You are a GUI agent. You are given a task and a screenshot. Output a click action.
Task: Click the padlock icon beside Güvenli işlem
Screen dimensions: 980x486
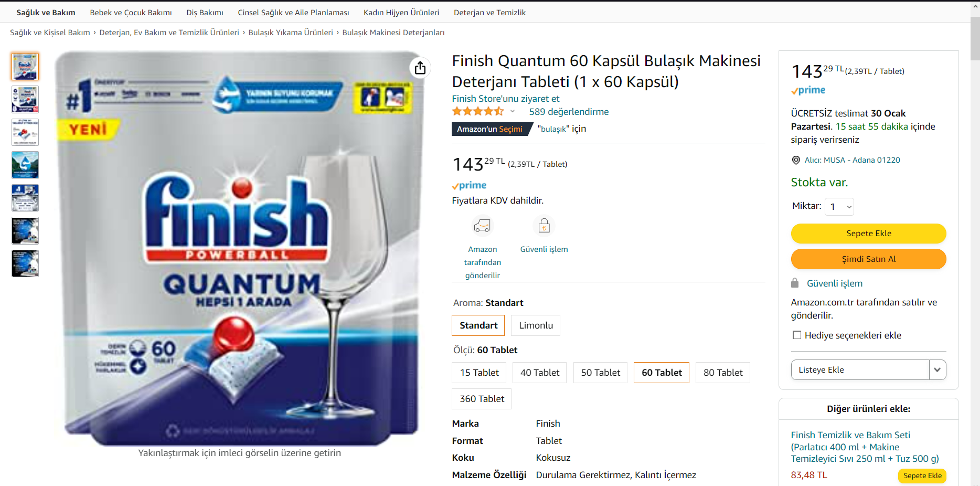tap(795, 283)
